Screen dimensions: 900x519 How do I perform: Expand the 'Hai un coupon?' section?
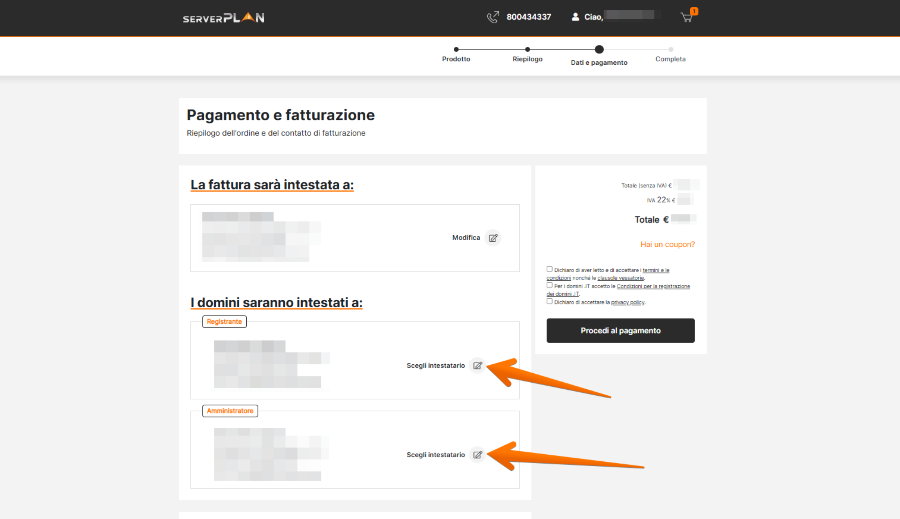pos(667,244)
